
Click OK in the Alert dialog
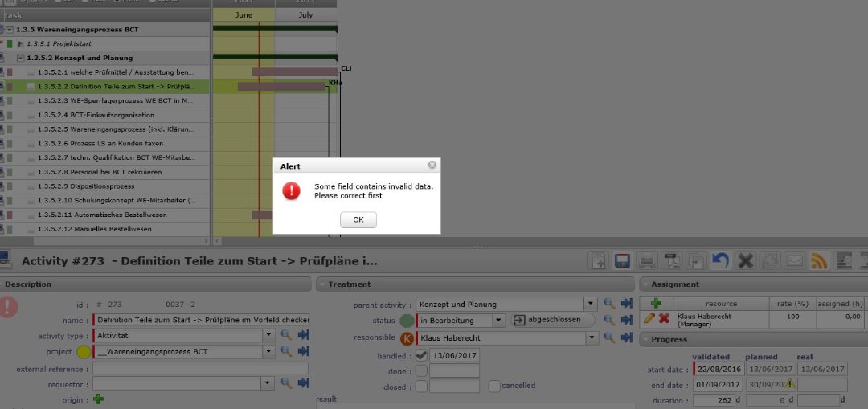pos(358,220)
